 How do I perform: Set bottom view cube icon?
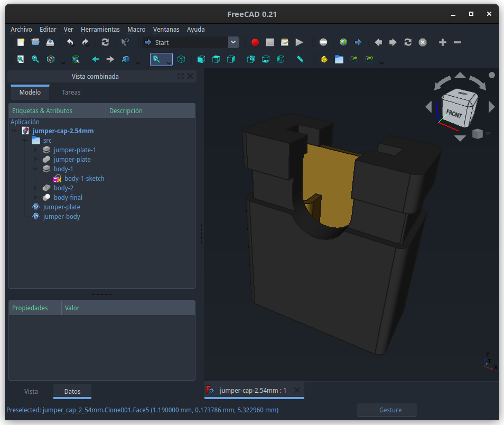tap(266, 59)
